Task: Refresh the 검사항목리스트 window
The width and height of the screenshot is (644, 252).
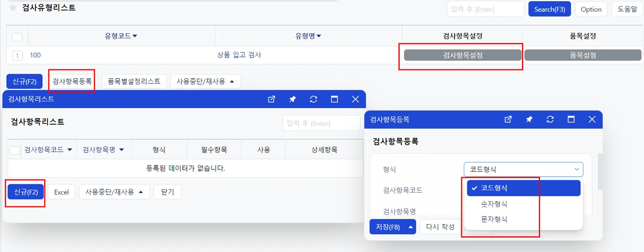Action: point(314,99)
